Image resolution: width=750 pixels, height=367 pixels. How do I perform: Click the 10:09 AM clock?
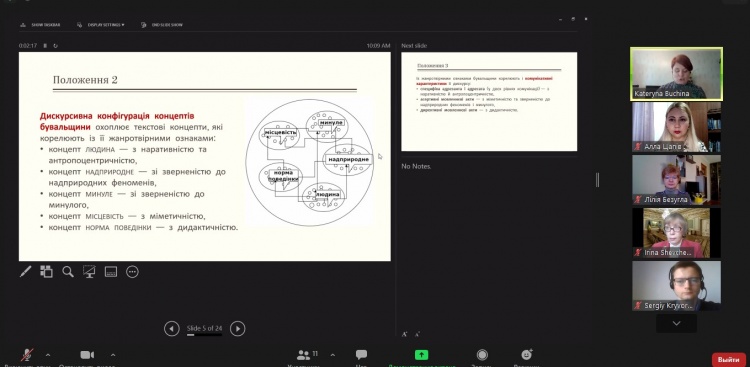tap(378, 46)
